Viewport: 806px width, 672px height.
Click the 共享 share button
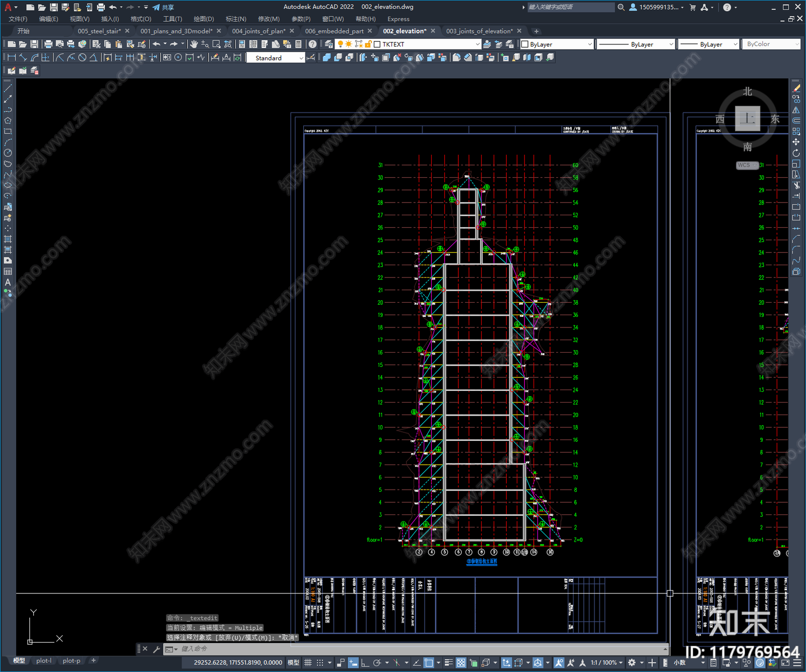[x=163, y=7]
